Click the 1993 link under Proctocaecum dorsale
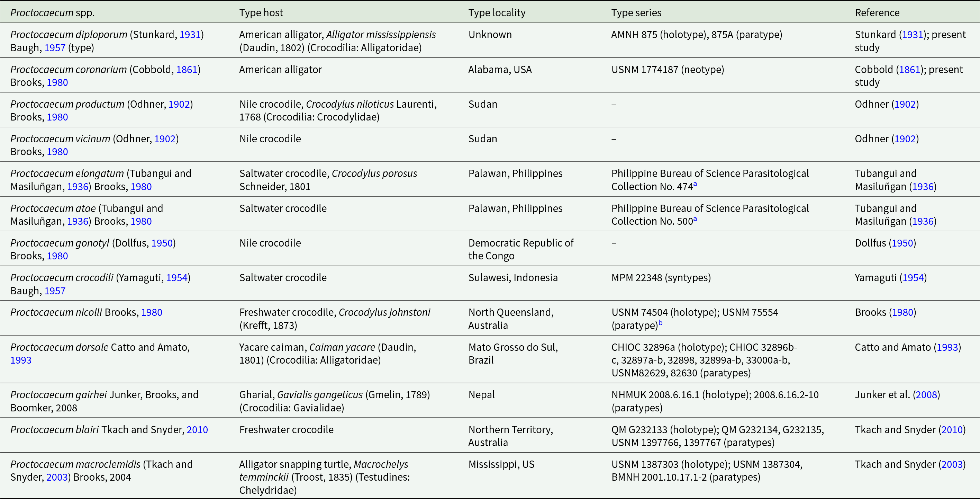The image size is (980, 499). (21, 360)
